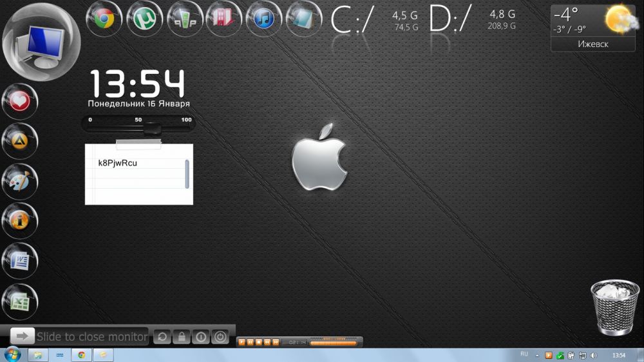The height and width of the screenshot is (362, 644).
Task: Click the taskbar clock 13:54
Action: (x=619, y=356)
